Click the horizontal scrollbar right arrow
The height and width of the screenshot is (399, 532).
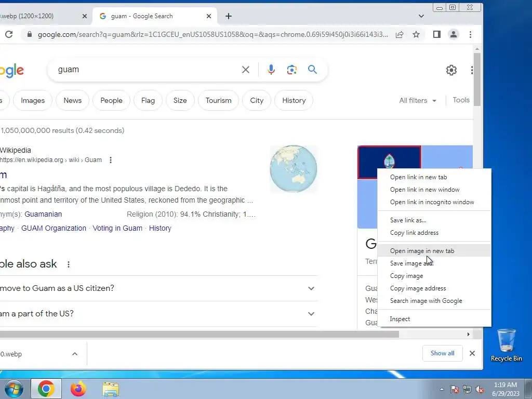tap(468, 334)
